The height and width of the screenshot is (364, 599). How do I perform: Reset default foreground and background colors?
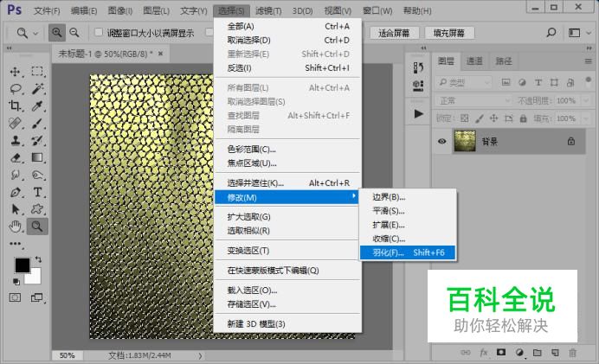tap(16, 282)
